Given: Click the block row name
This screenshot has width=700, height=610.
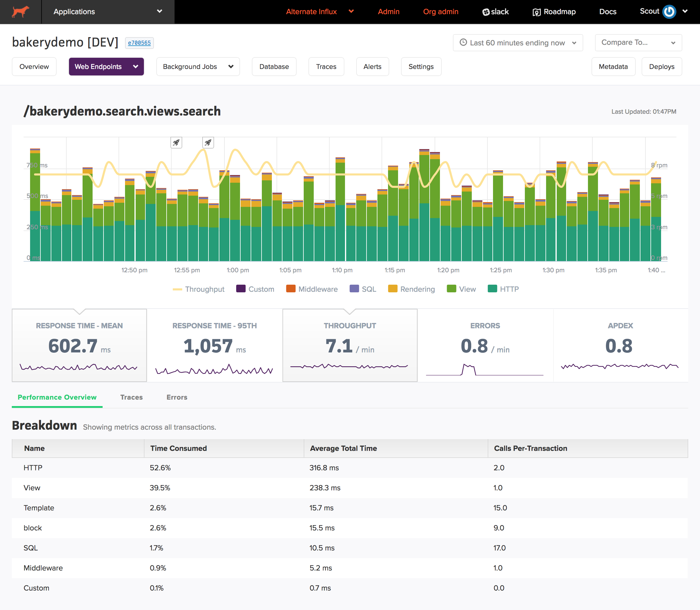Looking at the screenshot, I should [x=33, y=528].
